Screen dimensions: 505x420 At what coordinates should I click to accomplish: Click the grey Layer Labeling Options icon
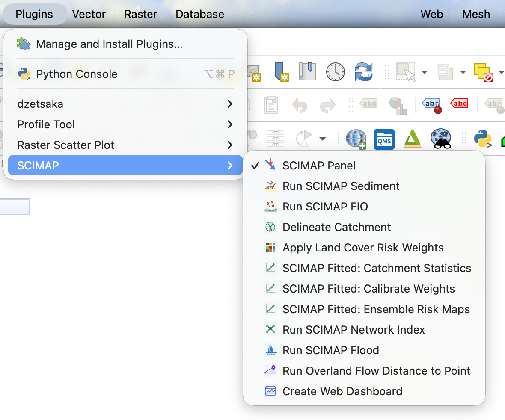368,104
